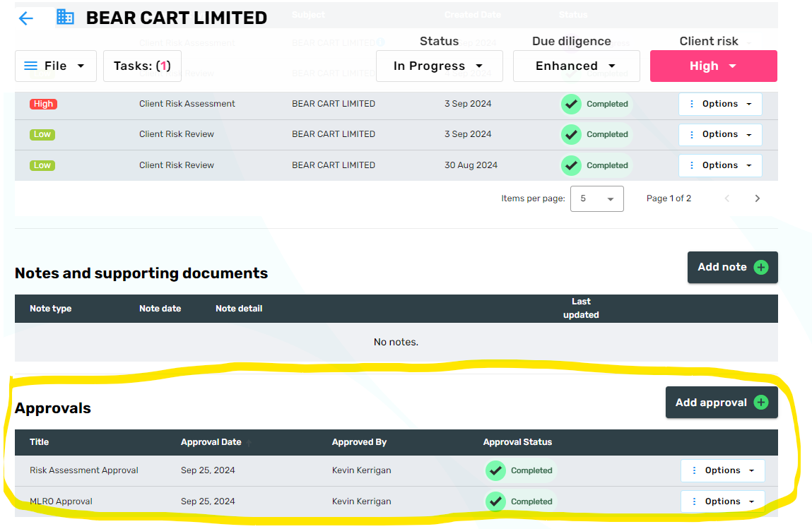Screen dimensions: 812x529
Task: Click the blue back arrow icon
Action: pyautogui.click(x=26, y=18)
